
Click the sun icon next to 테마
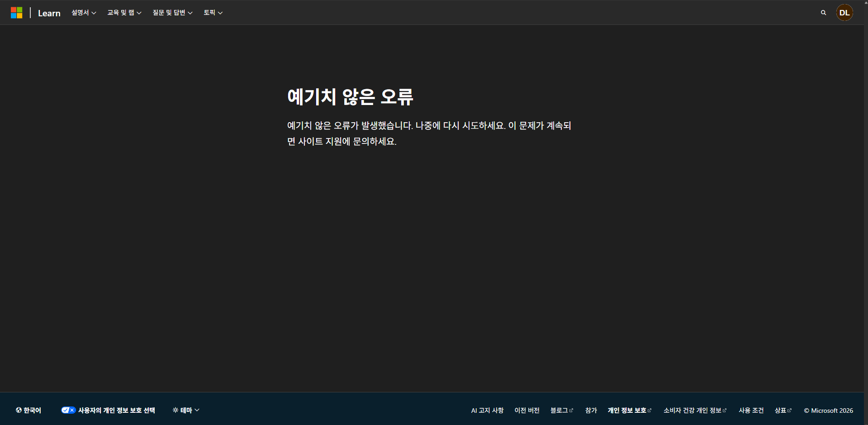(175, 410)
